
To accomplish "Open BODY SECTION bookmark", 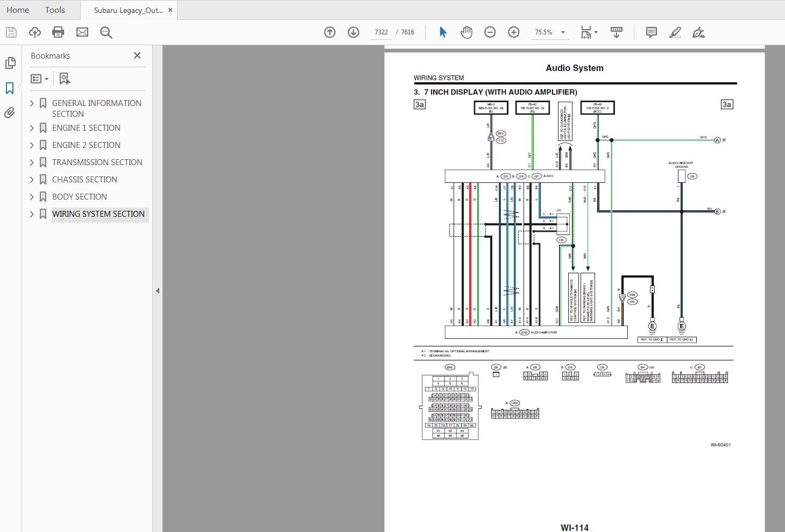I will click(80, 197).
